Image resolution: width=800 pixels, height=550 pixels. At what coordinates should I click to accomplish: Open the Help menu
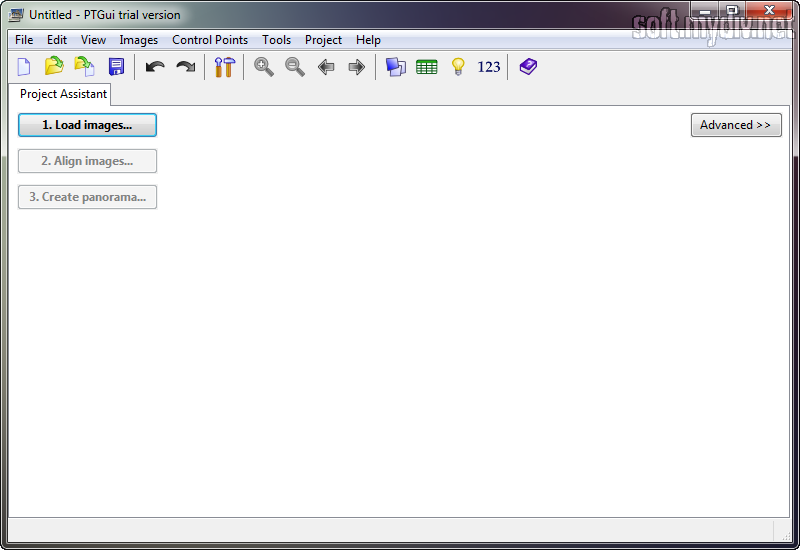click(368, 40)
